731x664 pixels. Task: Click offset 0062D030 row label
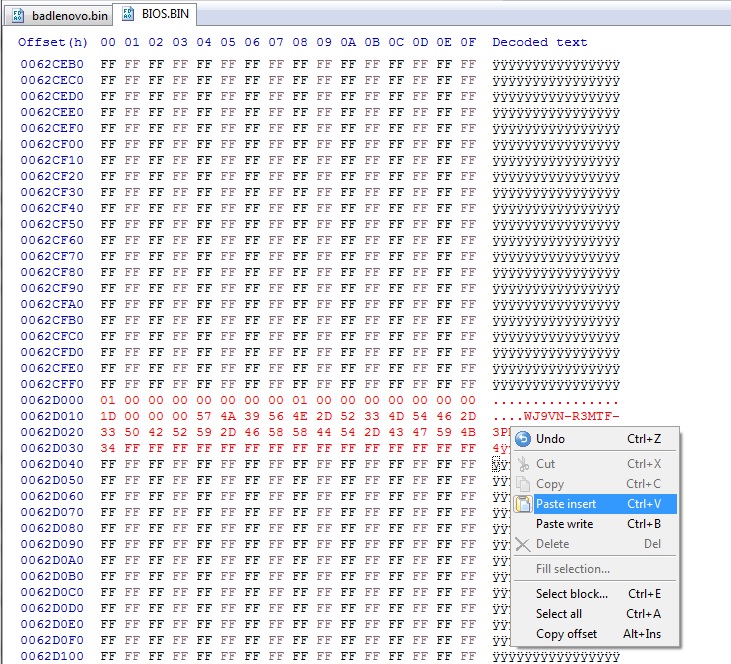pyautogui.click(x=52, y=448)
